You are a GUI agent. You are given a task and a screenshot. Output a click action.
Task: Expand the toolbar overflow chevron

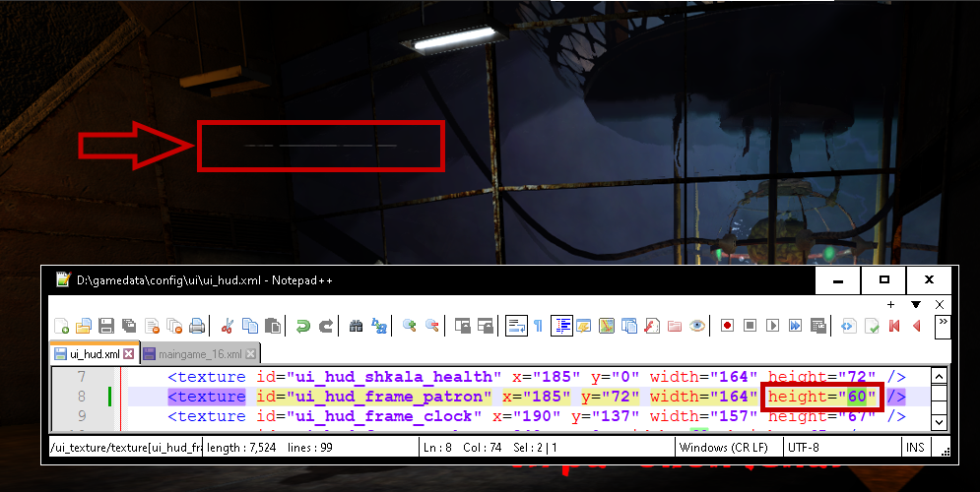click(943, 327)
